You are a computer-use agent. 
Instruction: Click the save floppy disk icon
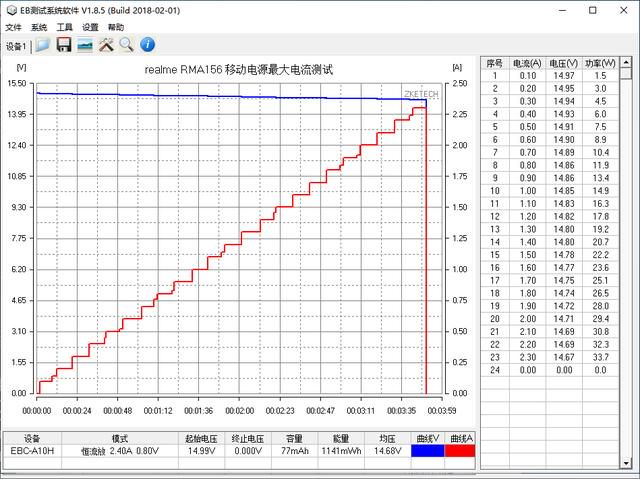pos(64,45)
